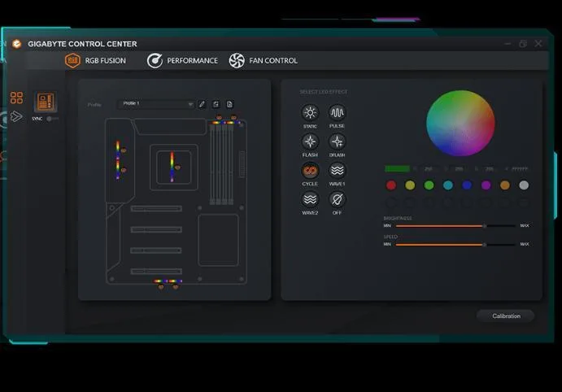Open the Profile 1 dropdown
This screenshot has height=392, width=562.
[156, 104]
